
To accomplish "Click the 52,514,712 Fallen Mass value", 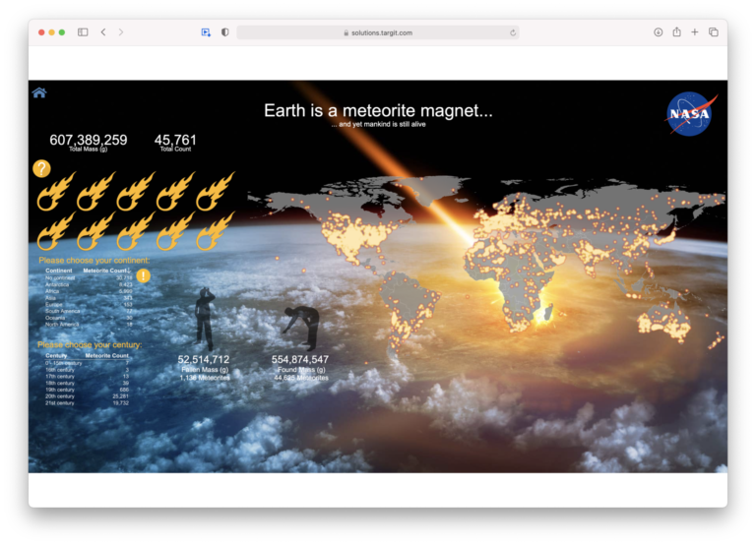I will pos(204,359).
